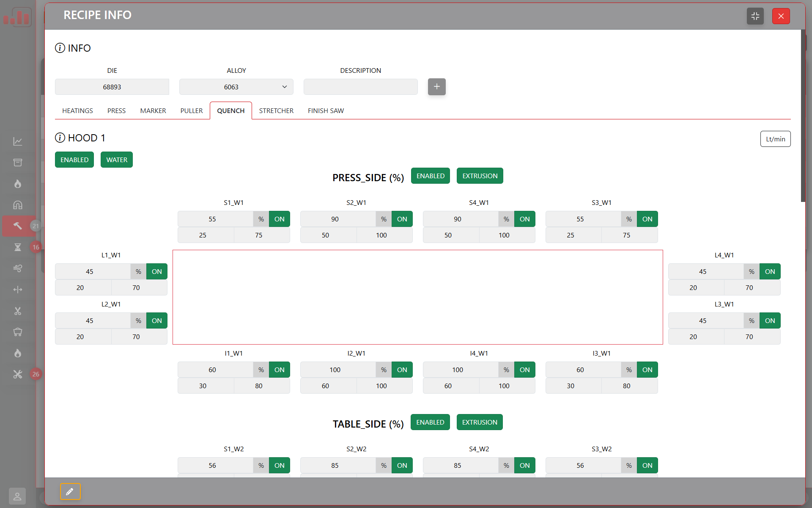Viewport: 812px width, 508px height.
Task: Click the plus add button beside Description
Action: (436, 87)
